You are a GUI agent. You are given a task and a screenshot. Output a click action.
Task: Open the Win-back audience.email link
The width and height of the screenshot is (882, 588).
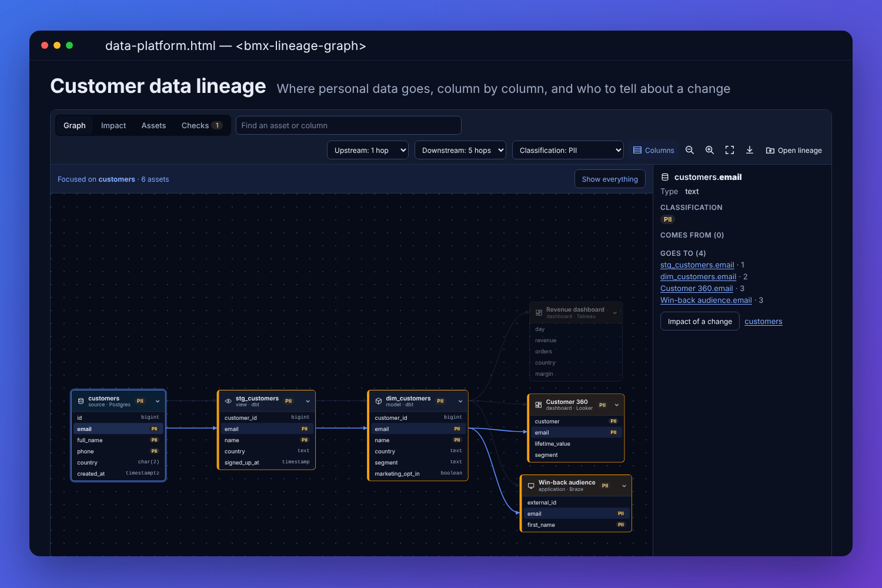pos(706,300)
